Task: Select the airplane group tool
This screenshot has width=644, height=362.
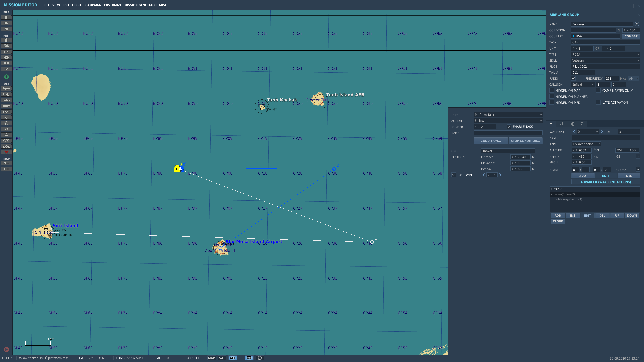Action: (x=6, y=88)
